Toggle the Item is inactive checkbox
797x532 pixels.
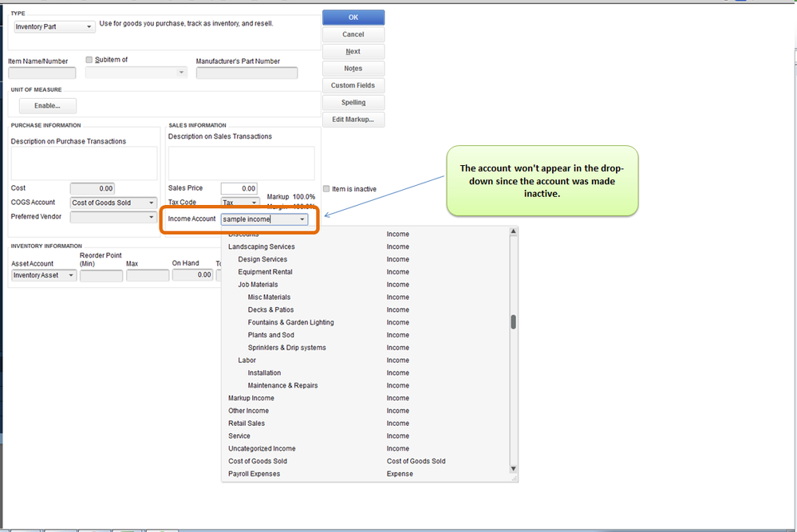click(x=326, y=189)
